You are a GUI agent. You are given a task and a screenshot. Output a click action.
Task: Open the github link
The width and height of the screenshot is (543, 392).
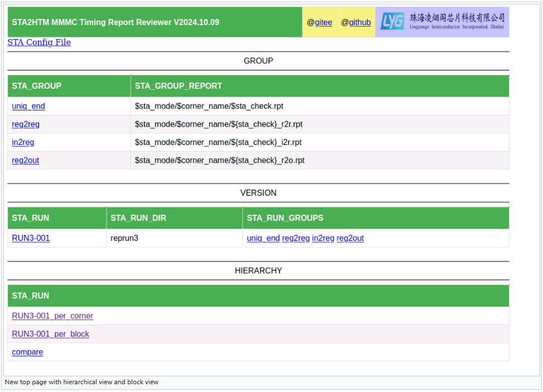359,22
